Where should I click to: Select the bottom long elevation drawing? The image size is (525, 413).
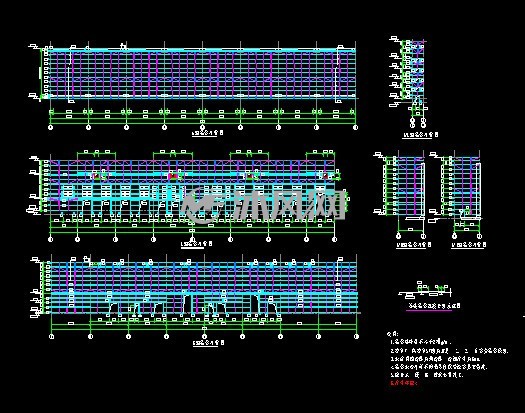coord(195,297)
